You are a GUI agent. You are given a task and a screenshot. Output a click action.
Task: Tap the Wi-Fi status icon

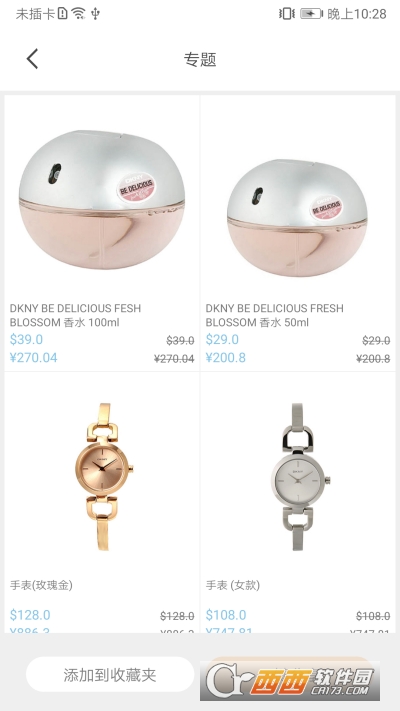point(79,14)
